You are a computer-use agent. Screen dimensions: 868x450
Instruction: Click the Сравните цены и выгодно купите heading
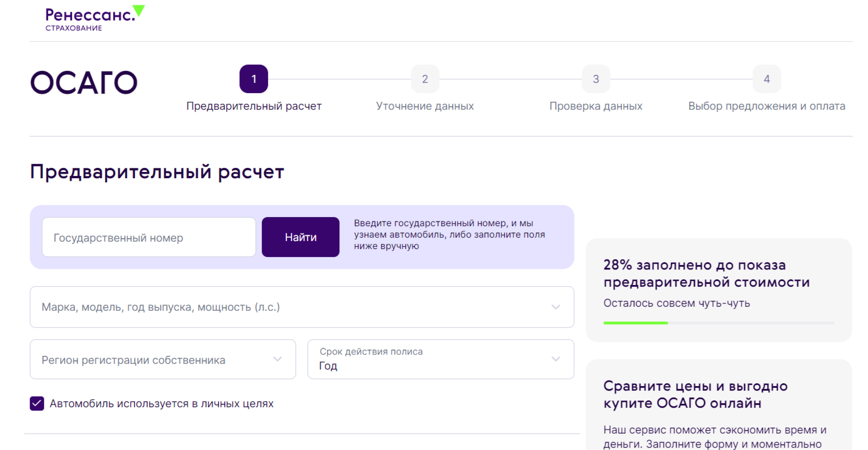pos(695,395)
